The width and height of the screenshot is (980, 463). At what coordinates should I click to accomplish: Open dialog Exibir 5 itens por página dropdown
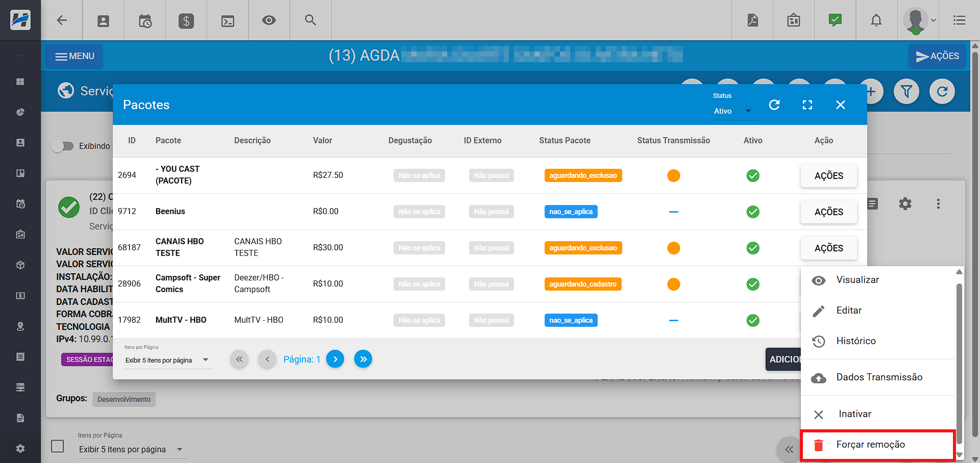167,360
